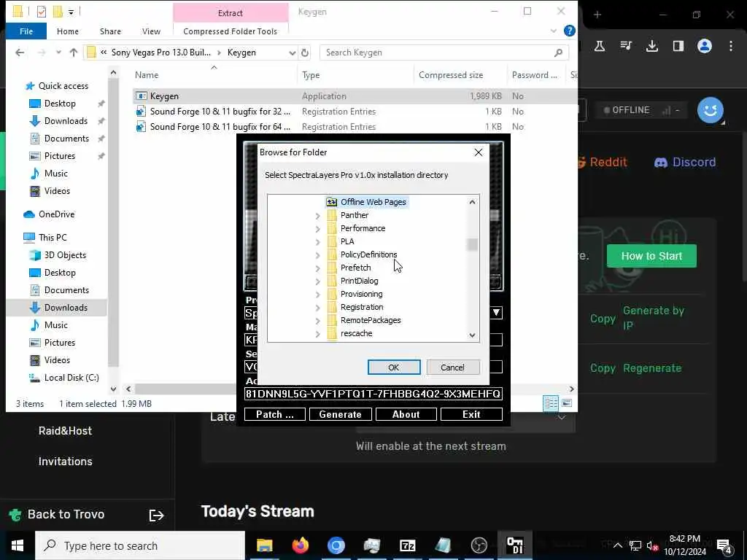
Task: Expand the PolicyDefinitions folder node
Action: pyautogui.click(x=318, y=255)
